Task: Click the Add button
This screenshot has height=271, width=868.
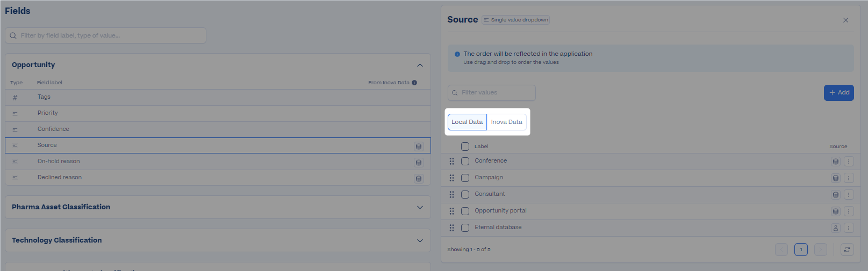Action: tap(839, 93)
